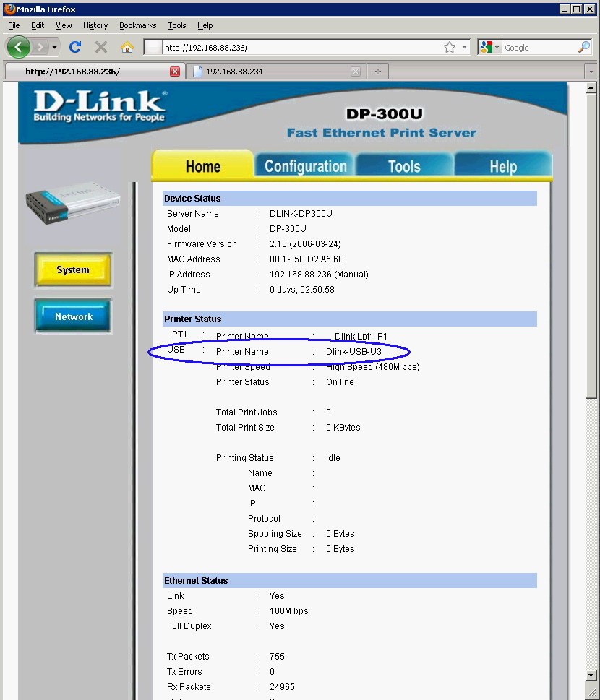Viewport: 600px width, 700px height.
Task: Click the firmware version 2.10 (2006-03-24)
Action: point(305,243)
